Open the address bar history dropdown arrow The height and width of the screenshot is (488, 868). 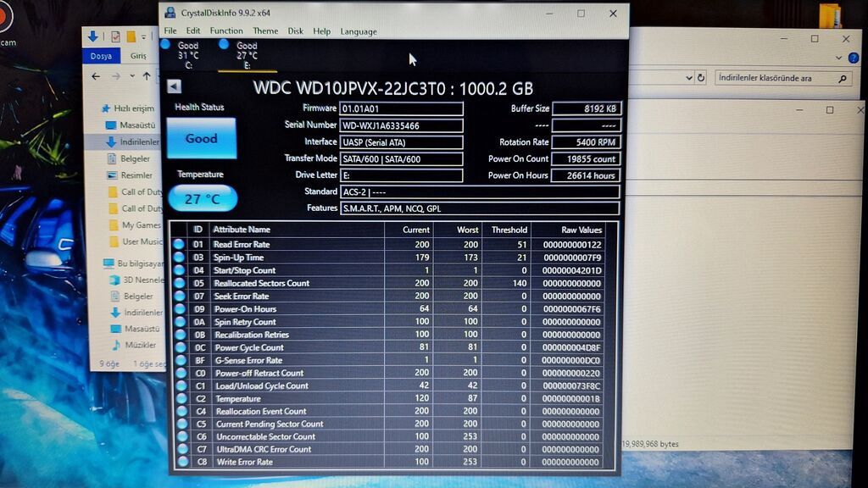[688, 78]
